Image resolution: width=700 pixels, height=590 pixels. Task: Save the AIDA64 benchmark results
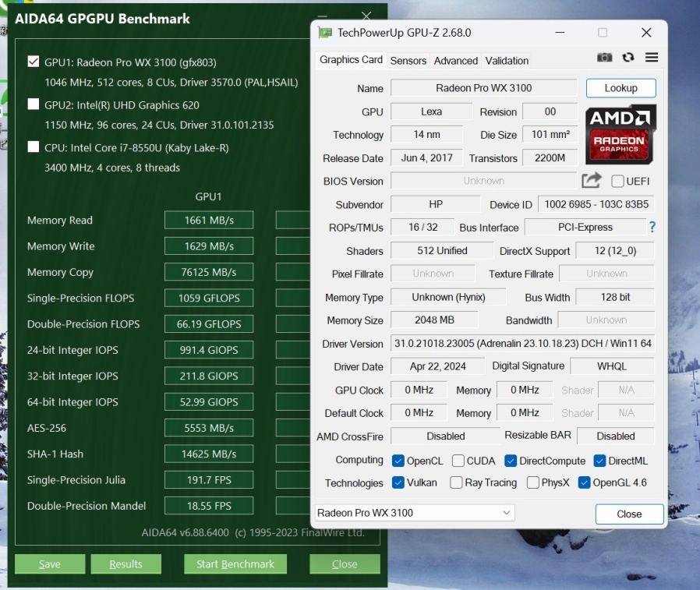pos(49,564)
